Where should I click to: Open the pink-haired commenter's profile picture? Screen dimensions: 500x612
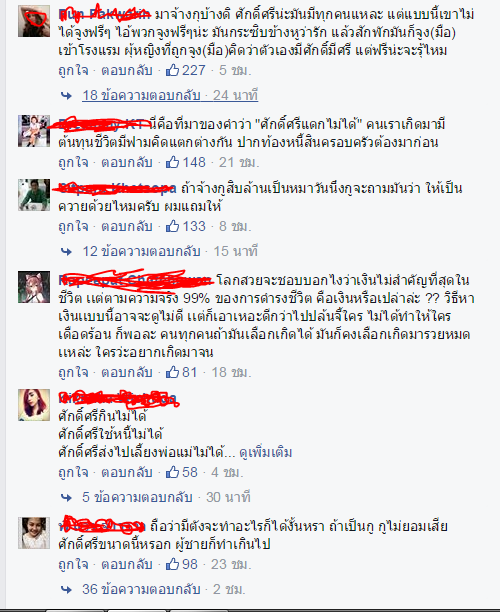pyautogui.click(x=34, y=405)
